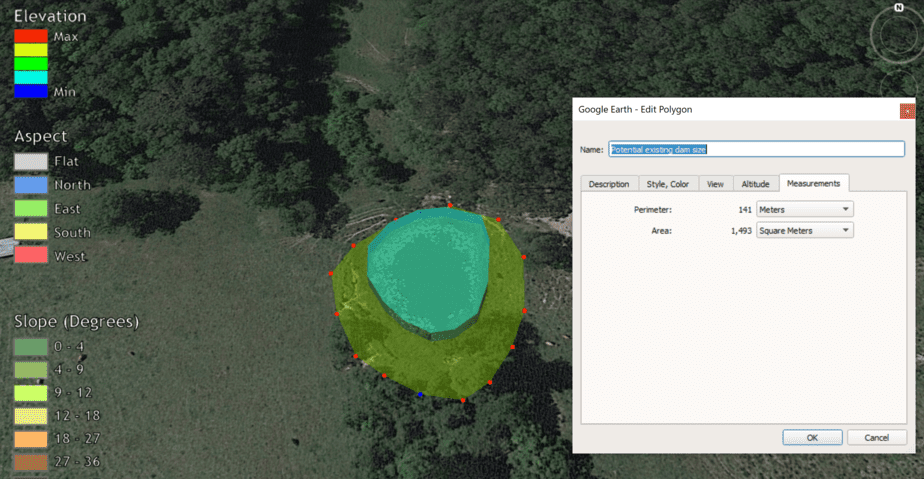Click the north compass navigation ring

(x=897, y=34)
